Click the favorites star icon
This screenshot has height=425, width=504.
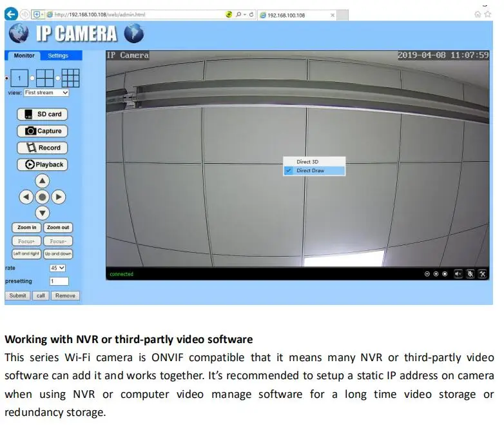(x=488, y=14)
